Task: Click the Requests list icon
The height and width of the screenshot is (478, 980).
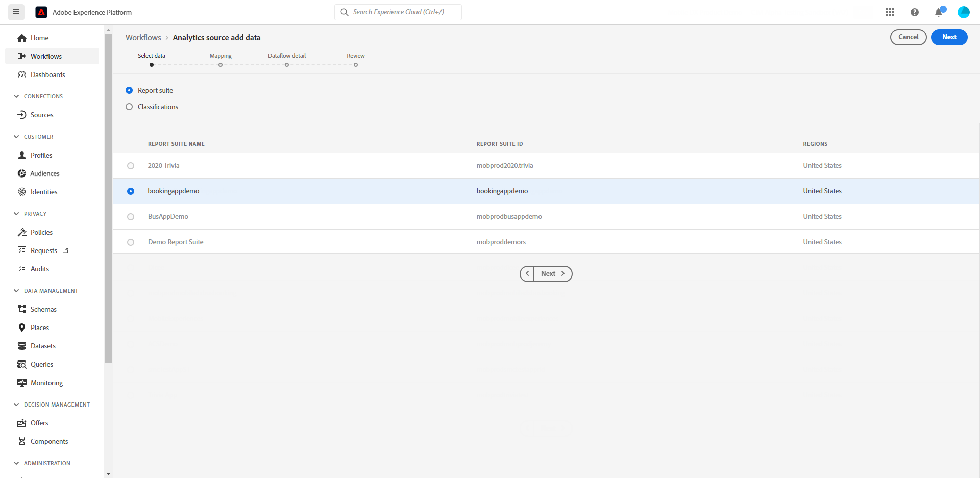Action: pyautogui.click(x=22, y=250)
